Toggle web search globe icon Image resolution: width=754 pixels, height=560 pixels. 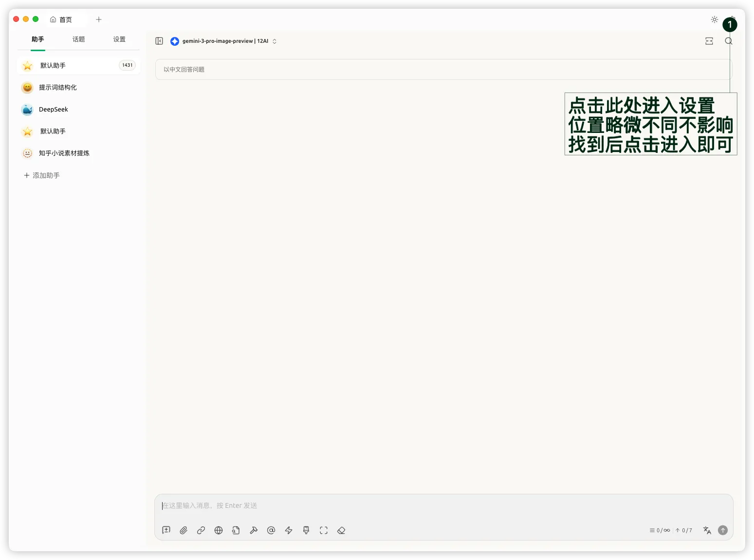(x=219, y=530)
